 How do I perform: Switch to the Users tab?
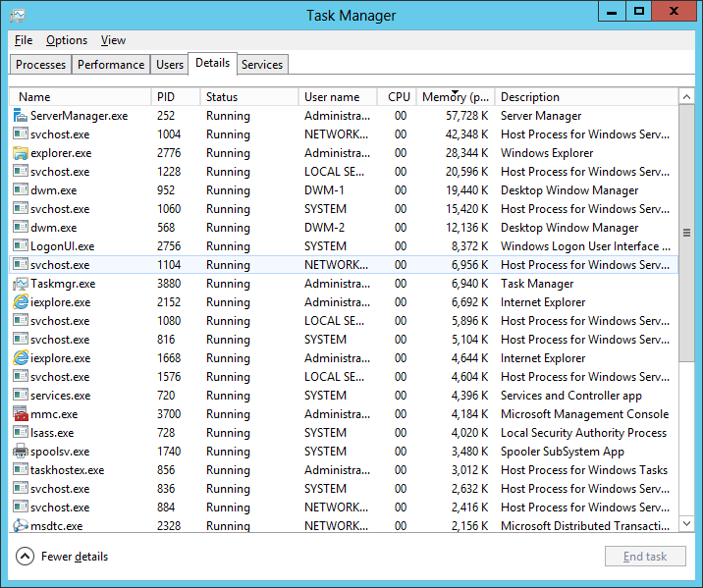(170, 65)
